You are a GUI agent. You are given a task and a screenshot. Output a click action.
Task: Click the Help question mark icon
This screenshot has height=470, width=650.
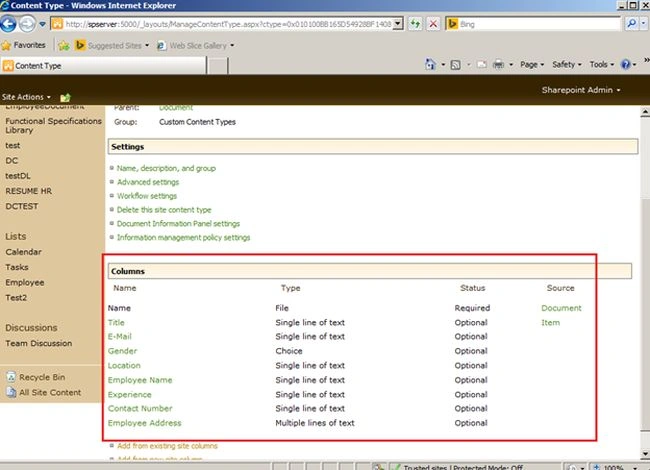click(x=626, y=65)
